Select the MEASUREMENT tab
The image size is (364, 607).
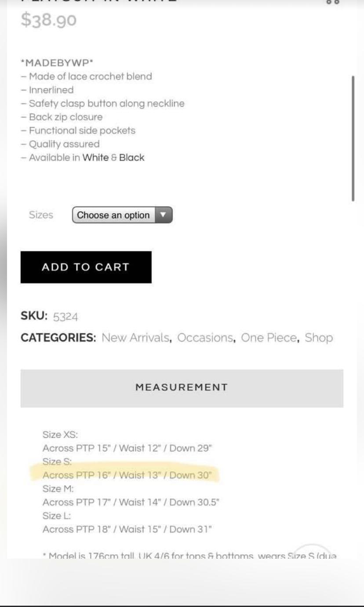point(182,388)
